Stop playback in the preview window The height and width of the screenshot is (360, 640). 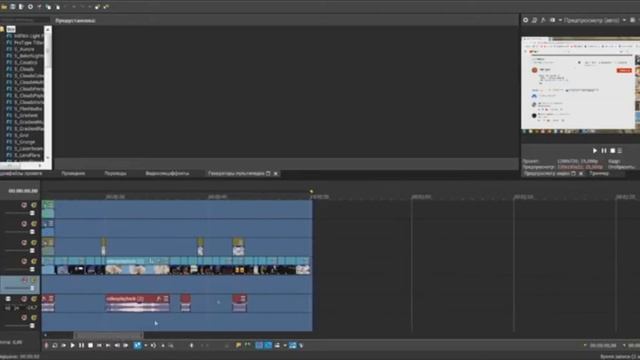click(613, 151)
